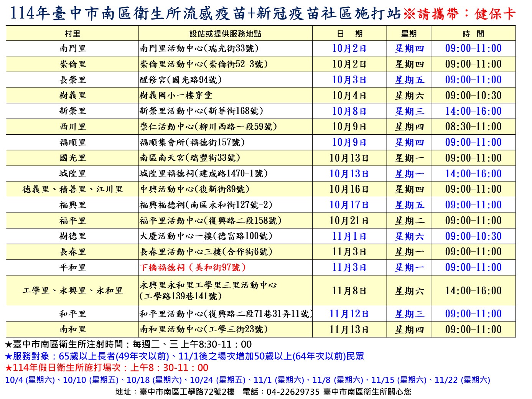Click the 時間 column header
Screen dimensions: 532x399
[x=473, y=34]
